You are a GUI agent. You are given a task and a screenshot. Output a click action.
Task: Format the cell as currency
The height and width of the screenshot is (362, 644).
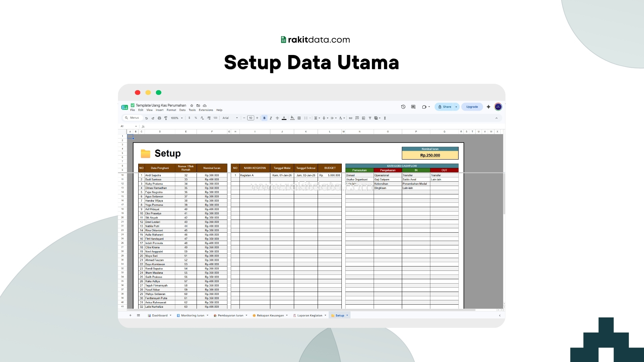(x=189, y=118)
